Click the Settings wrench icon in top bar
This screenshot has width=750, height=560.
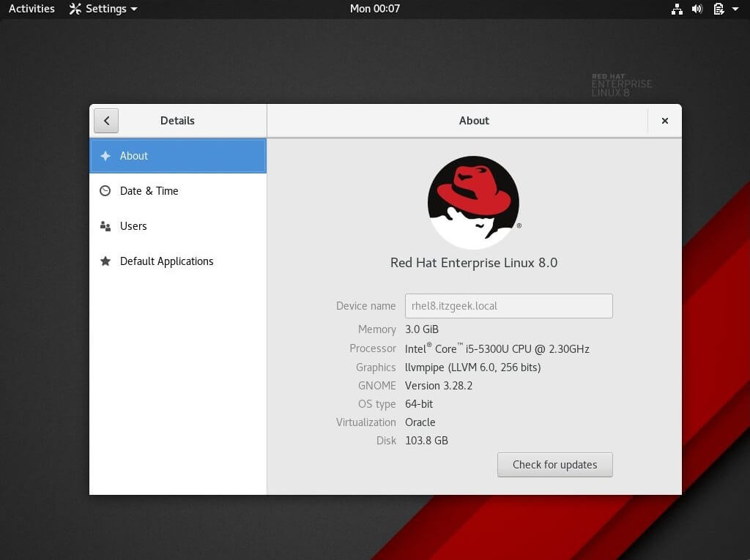[75, 9]
